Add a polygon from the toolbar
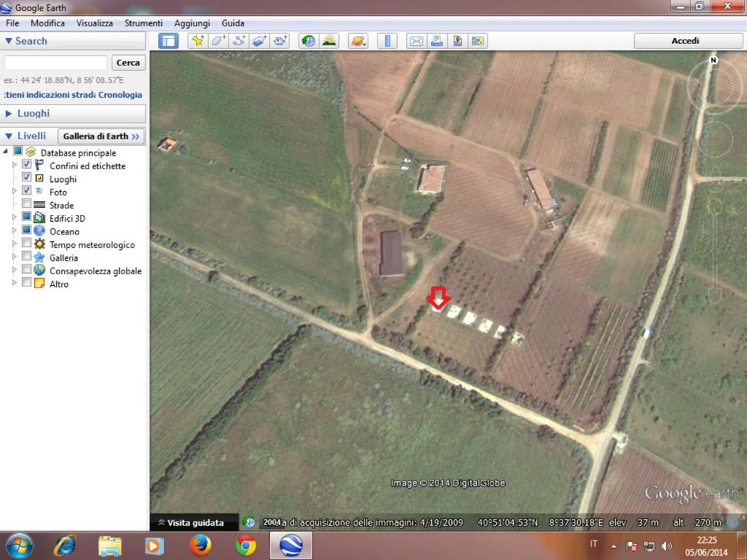This screenshot has width=747, height=560. pyautogui.click(x=218, y=41)
